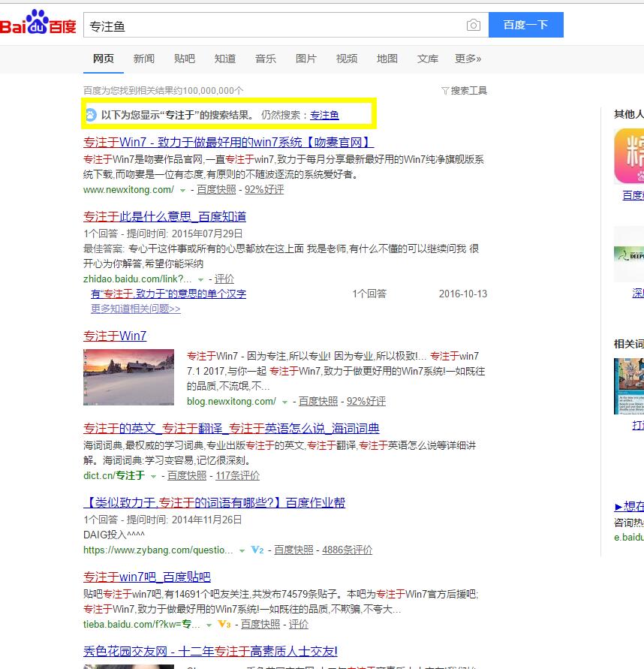Click the V2 badge next to zybang.com result
The height and width of the screenshot is (669, 644).
257,550
